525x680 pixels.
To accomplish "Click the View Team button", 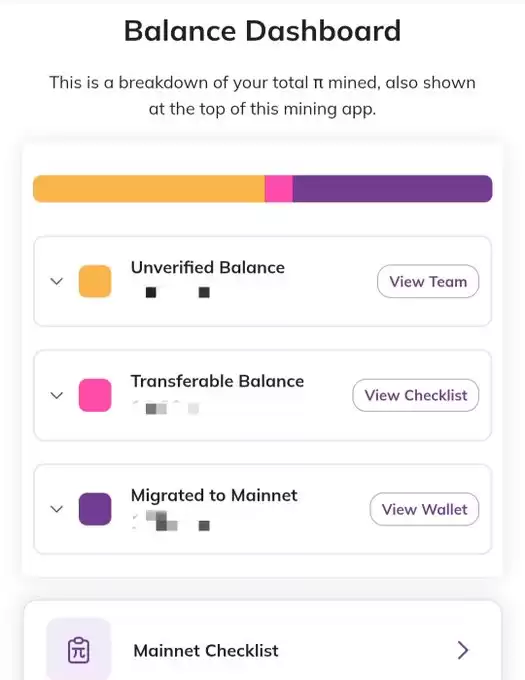I will pos(428,281).
